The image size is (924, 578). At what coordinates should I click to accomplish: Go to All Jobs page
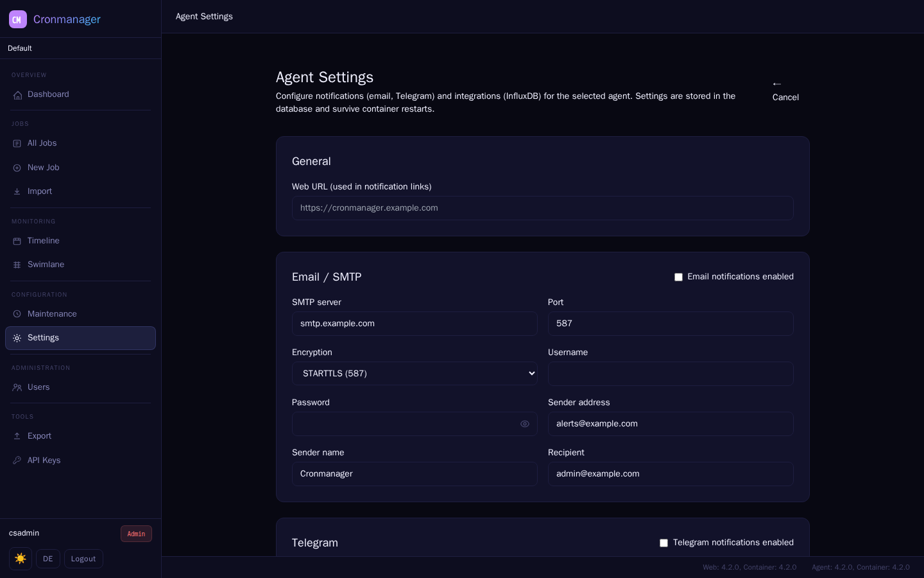(x=80, y=143)
